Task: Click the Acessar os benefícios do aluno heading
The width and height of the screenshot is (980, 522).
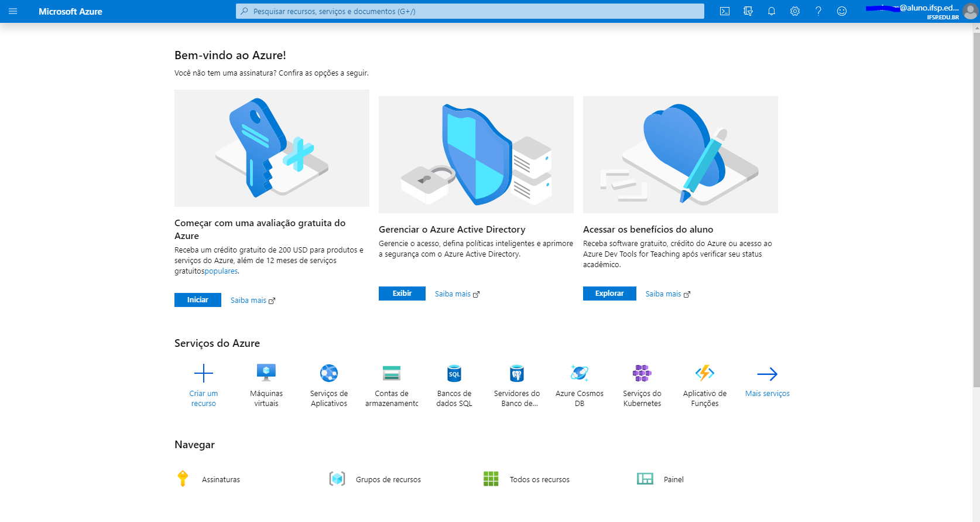Action: [x=648, y=230]
